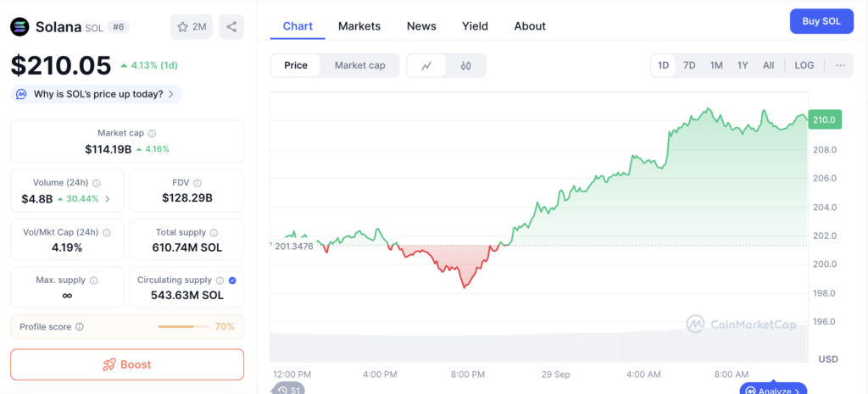Click info icon next to FDV
This screenshot has width=868, height=394.
click(198, 183)
